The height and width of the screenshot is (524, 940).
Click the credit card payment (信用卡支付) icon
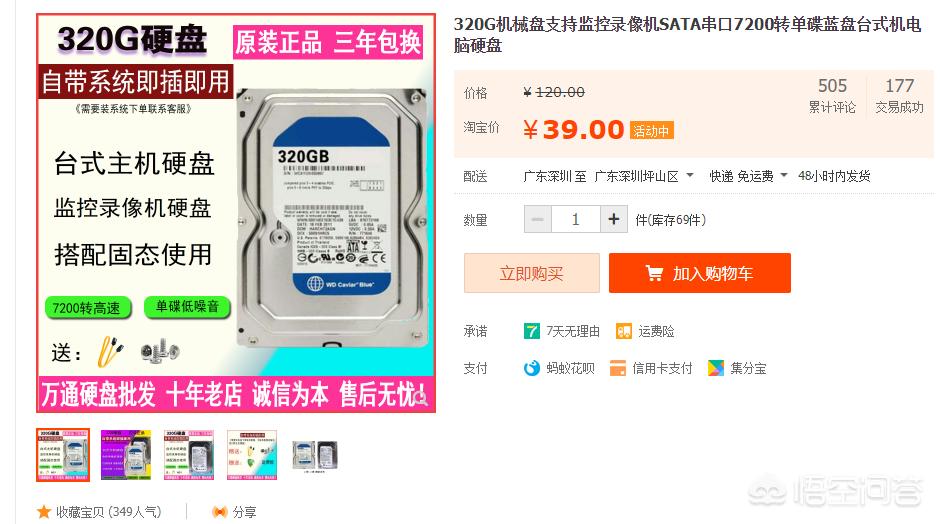coord(617,368)
